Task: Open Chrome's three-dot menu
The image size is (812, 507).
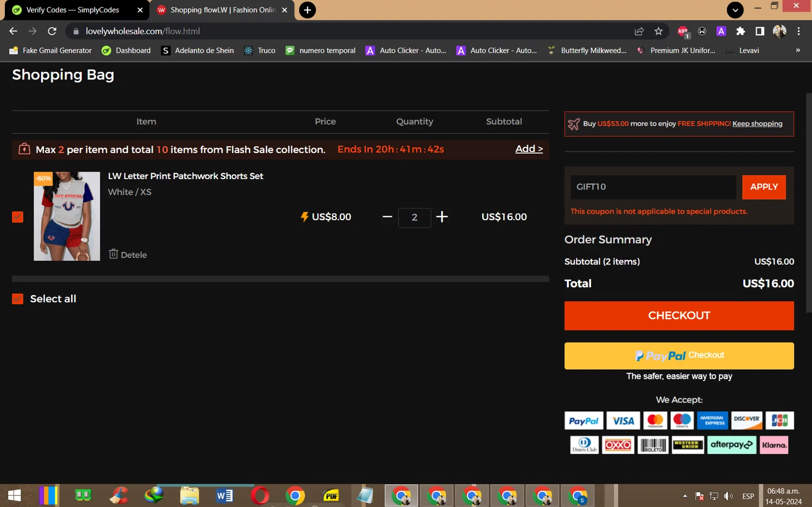Action: pos(798,31)
